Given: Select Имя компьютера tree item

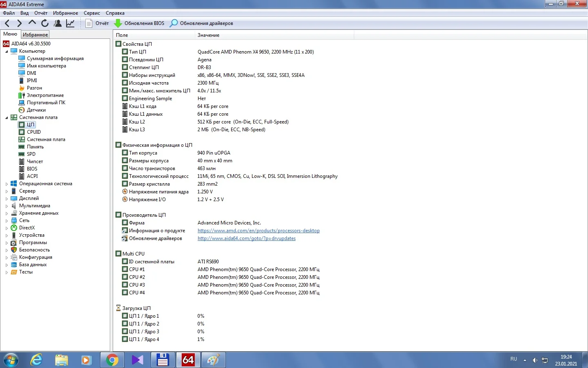Looking at the screenshot, I should point(46,66).
